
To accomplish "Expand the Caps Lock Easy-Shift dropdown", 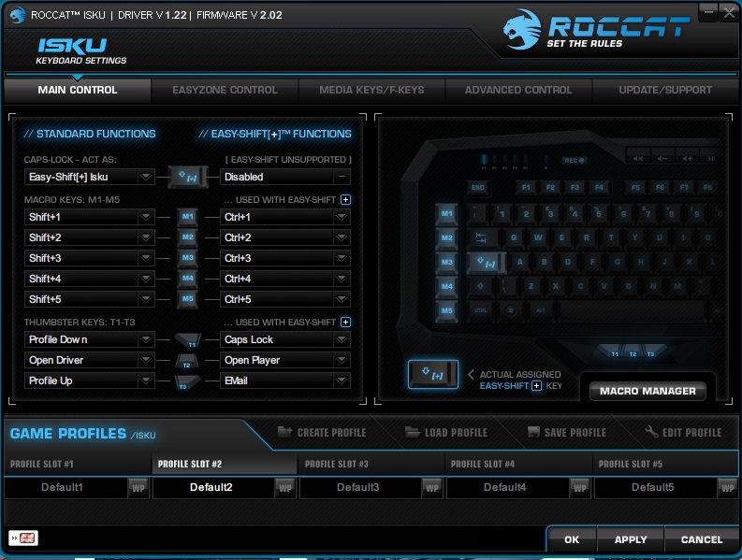I will coord(342,339).
